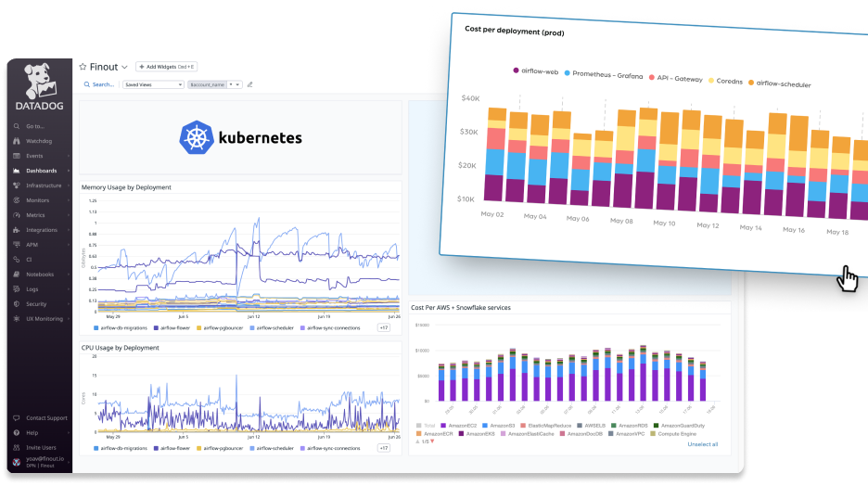Open Monitors via its sidebar icon
This screenshot has height=486, width=868.
pyautogui.click(x=17, y=200)
